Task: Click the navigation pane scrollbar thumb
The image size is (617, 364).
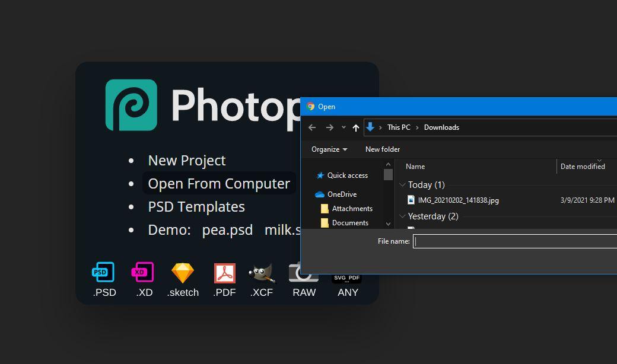Action: click(x=389, y=174)
